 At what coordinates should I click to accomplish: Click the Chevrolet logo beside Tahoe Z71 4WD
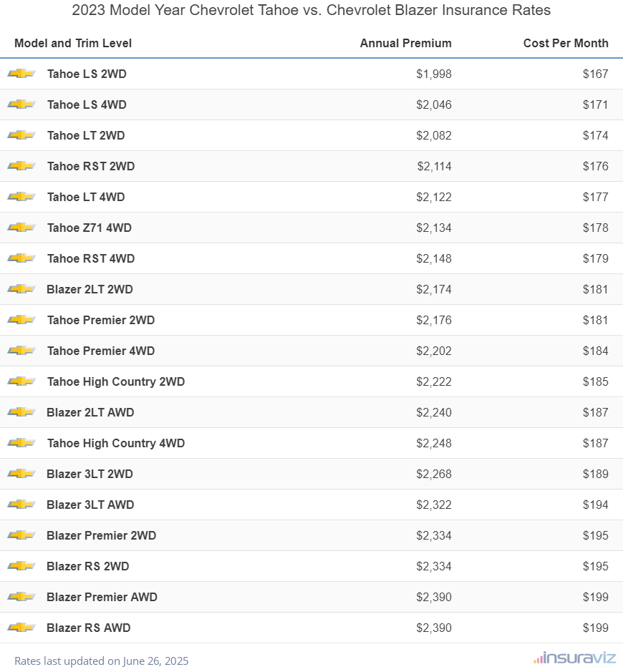point(21,228)
